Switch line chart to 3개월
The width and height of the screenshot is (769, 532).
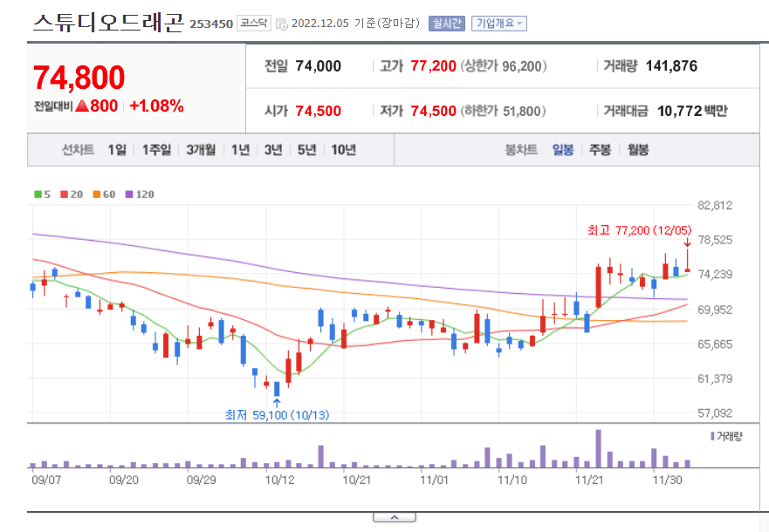tap(201, 150)
